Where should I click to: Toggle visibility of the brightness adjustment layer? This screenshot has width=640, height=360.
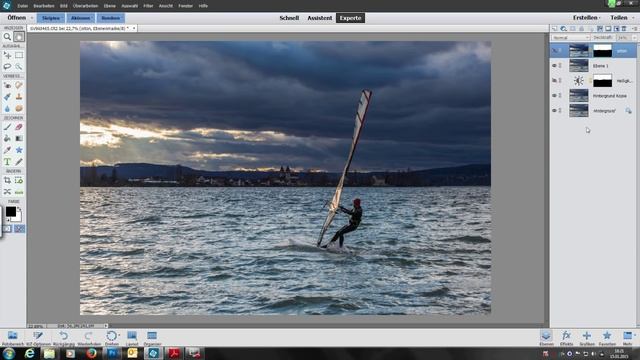point(554,80)
